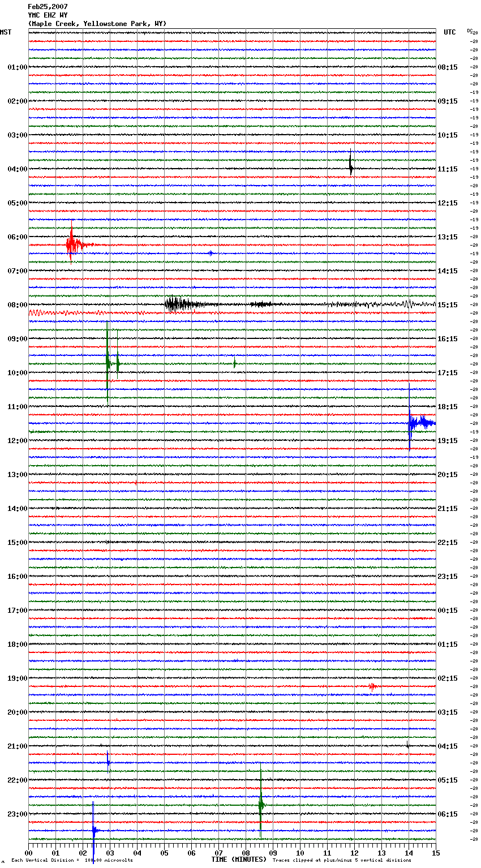Click minute tick 13 on bottom axis
The width and height of the screenshot is (481, 868).
coord(381,853)
